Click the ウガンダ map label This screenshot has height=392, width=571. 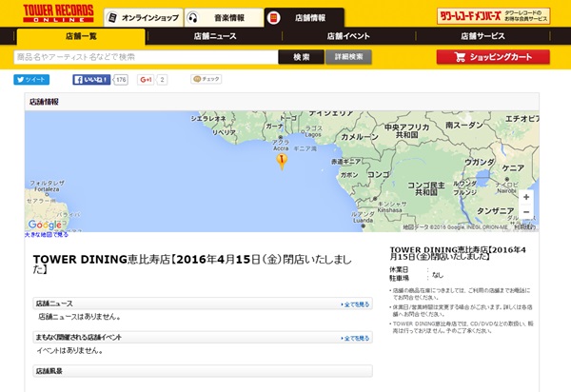pos(480,163)
